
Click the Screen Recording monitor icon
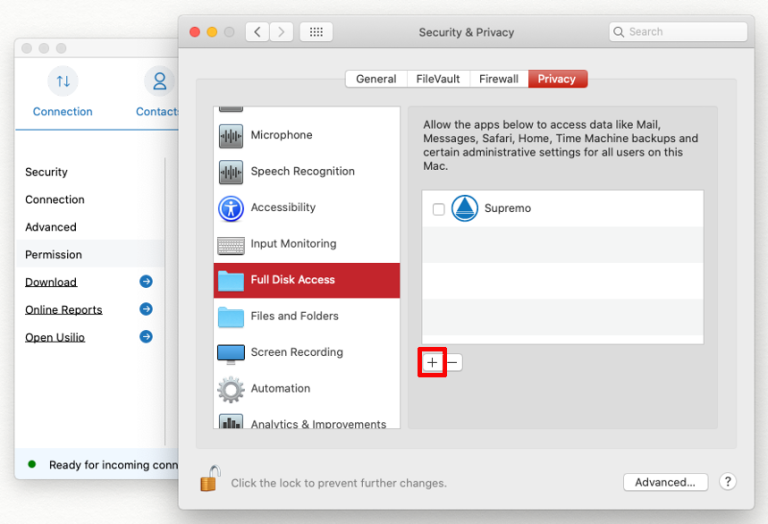pyautogui.click(x=231, y=354)
